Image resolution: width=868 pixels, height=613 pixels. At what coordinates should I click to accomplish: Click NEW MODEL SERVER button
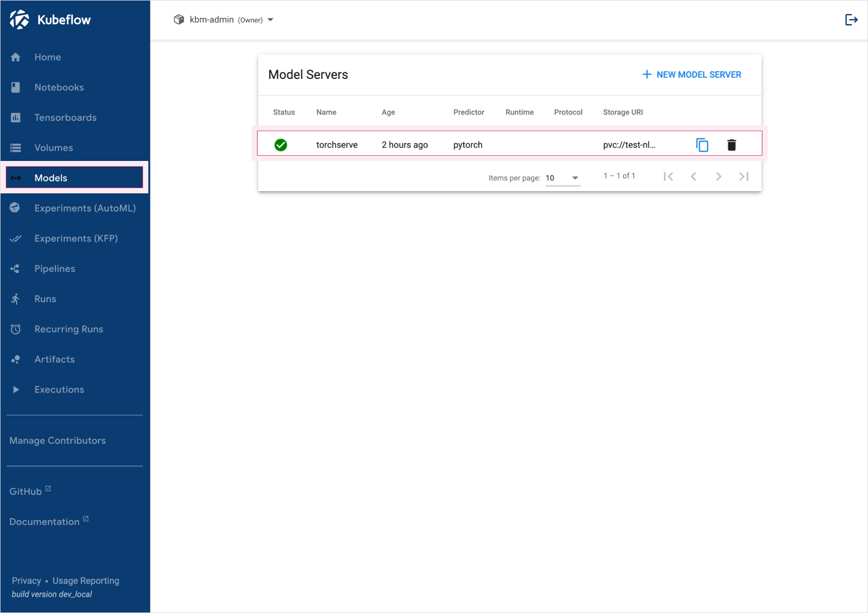click(691, 75)
